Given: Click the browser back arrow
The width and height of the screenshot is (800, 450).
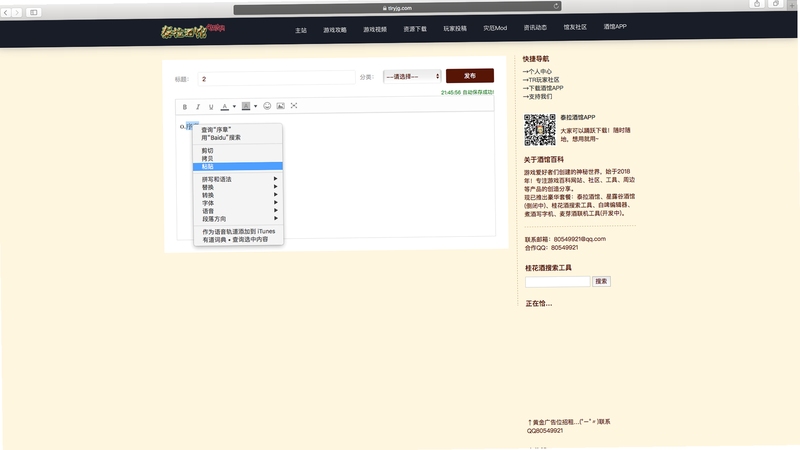Looking at the screenshot, I should (6, 12).
